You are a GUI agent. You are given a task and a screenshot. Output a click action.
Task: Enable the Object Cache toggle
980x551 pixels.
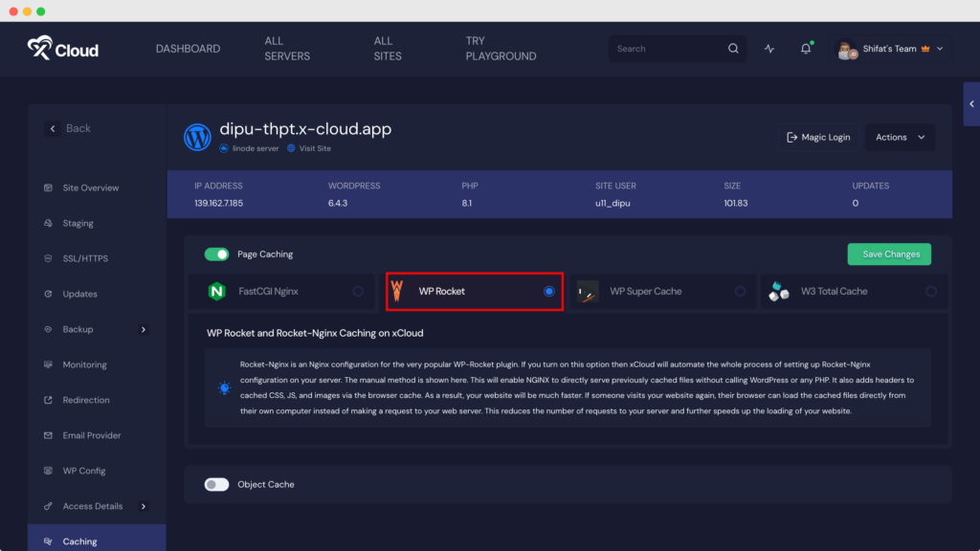pyautogui.click(x=217, y=485)
